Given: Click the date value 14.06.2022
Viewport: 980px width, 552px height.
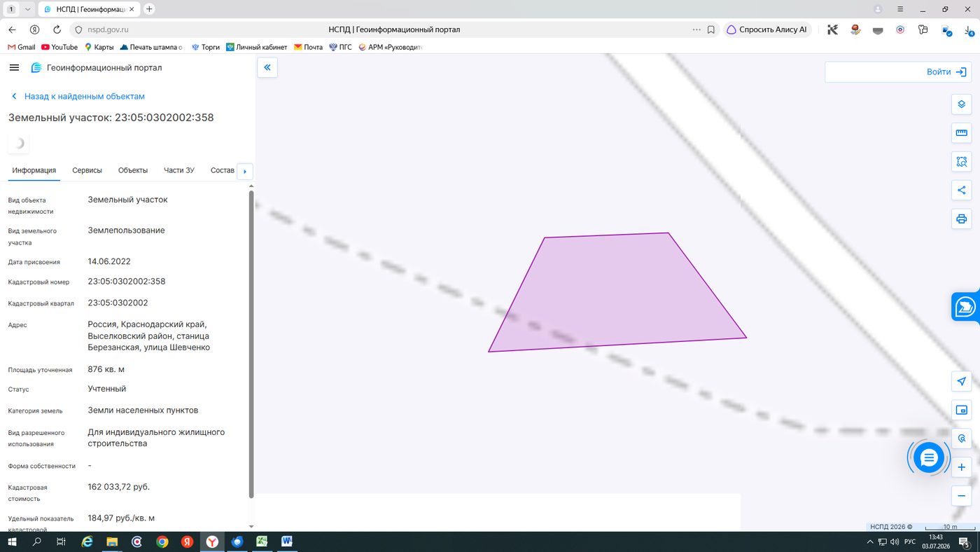Looking at the screenshot, I should point(109,262).
